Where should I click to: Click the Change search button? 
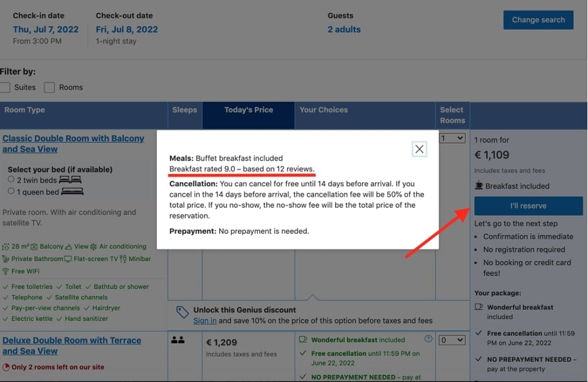(x=538, y=20)
